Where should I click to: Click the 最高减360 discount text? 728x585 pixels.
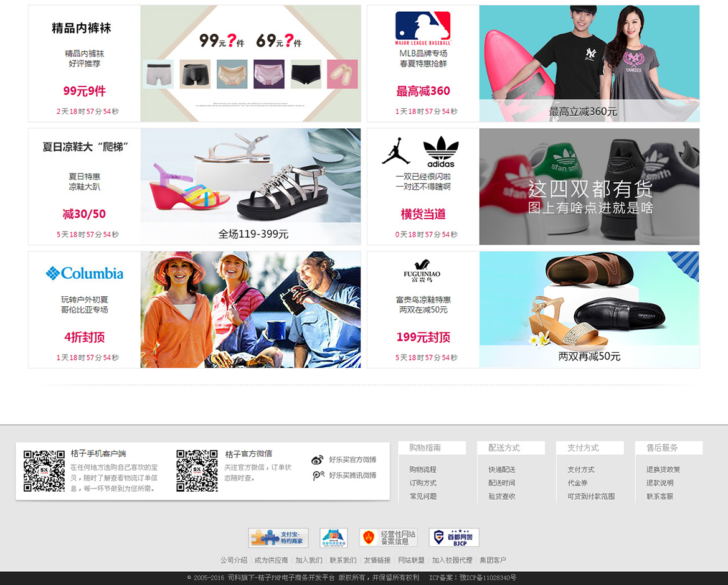click(x=423, y=91)
